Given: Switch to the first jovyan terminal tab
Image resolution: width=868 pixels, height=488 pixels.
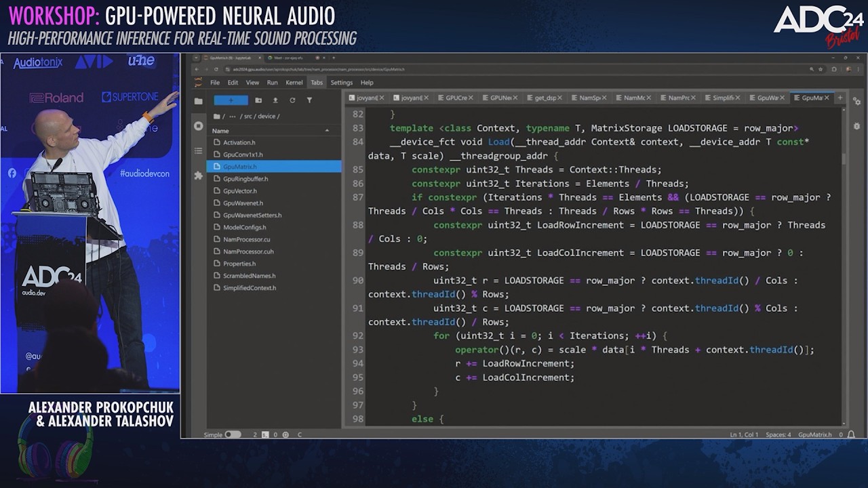Looking at the screenshot, I should pyautogui.click(x=367, y=98).
